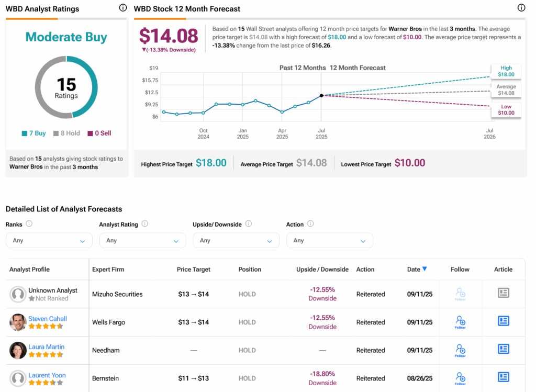
Task: Sort by Expert Firm column header
Action: (x=108, y=270)
